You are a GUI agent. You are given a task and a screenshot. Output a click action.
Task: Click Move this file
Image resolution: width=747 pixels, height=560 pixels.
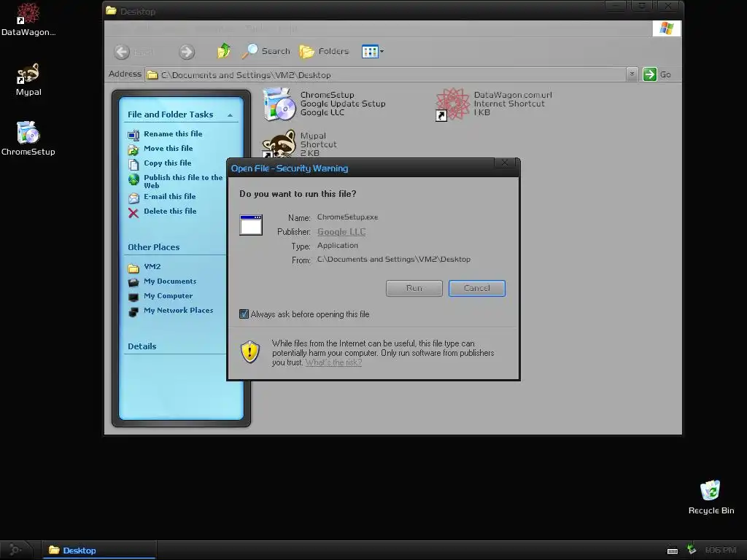pos(169,148)
